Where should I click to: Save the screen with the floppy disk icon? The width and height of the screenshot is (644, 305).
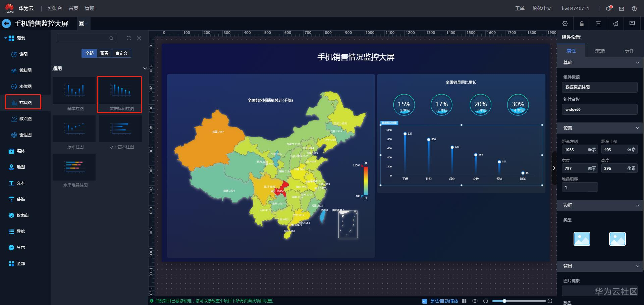click(x=598, y=23)
